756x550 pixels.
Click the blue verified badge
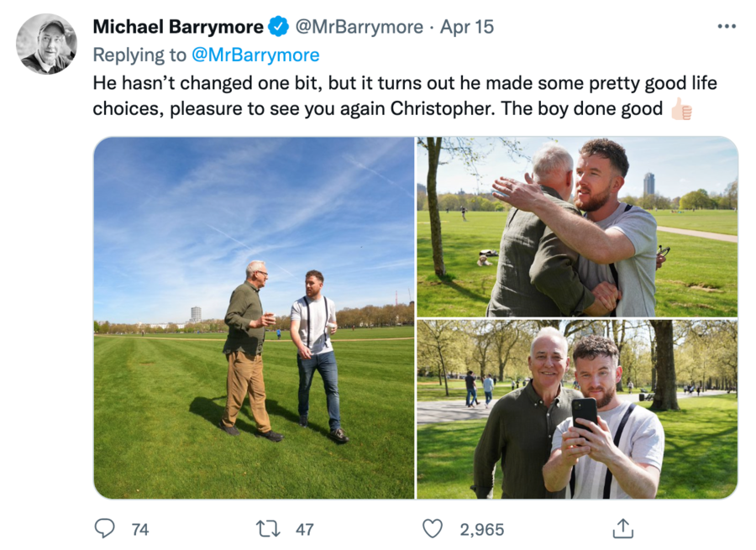point(278,27)
